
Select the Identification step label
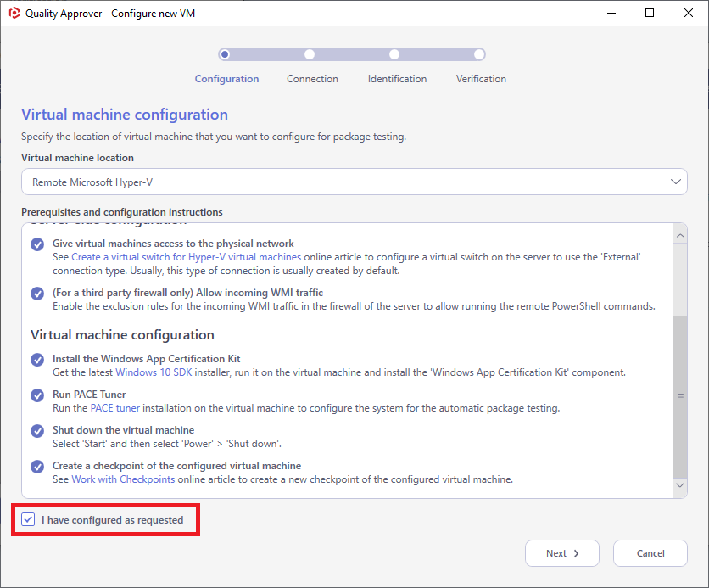coord(397,79)
